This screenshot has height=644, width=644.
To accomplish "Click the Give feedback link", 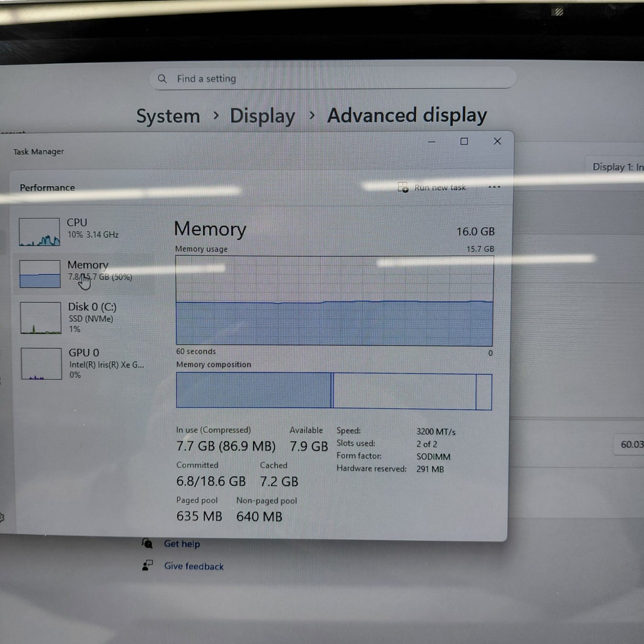I will coord(194,566).
